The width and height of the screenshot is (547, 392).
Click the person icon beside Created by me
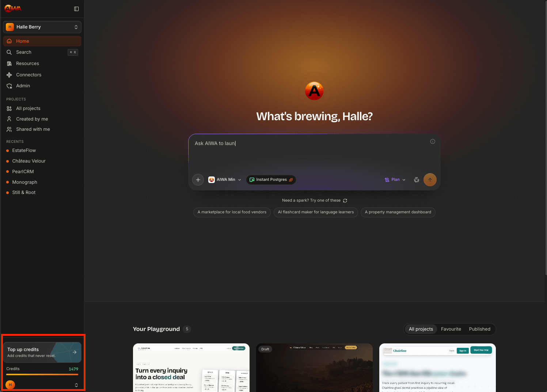(9, 119)
